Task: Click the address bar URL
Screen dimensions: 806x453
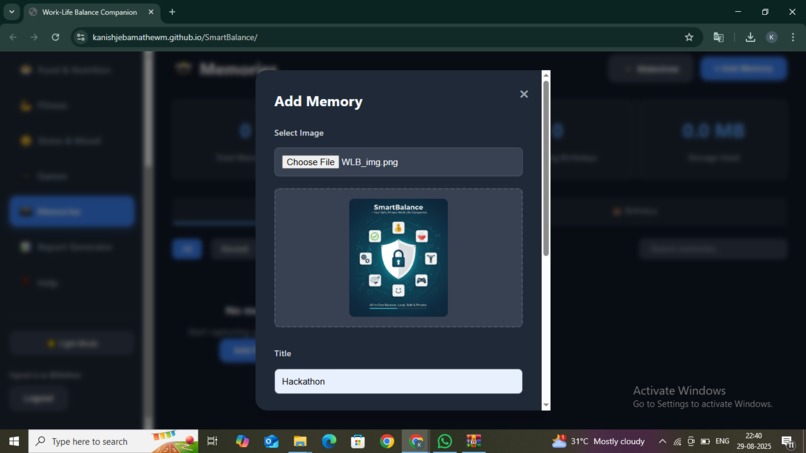Action: pos(175,37)
